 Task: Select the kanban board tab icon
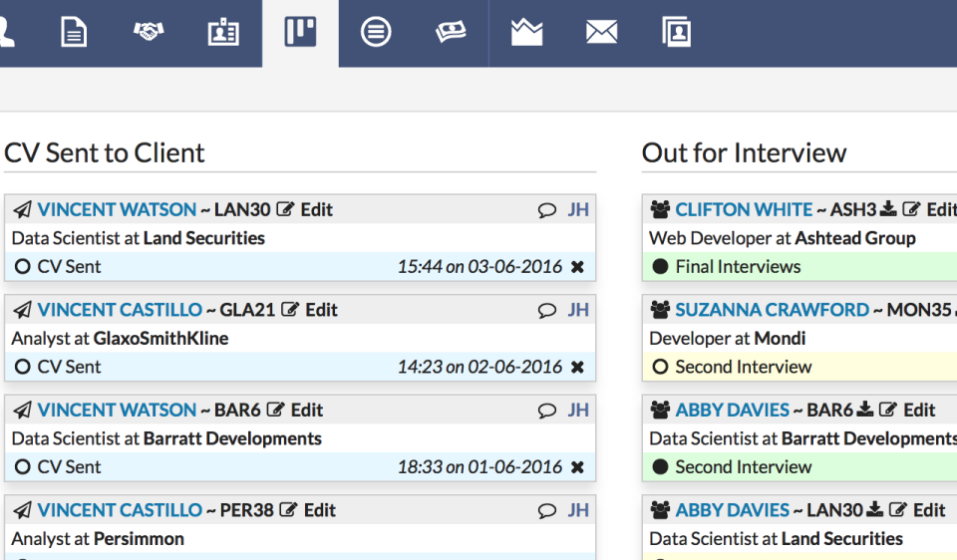300,33
